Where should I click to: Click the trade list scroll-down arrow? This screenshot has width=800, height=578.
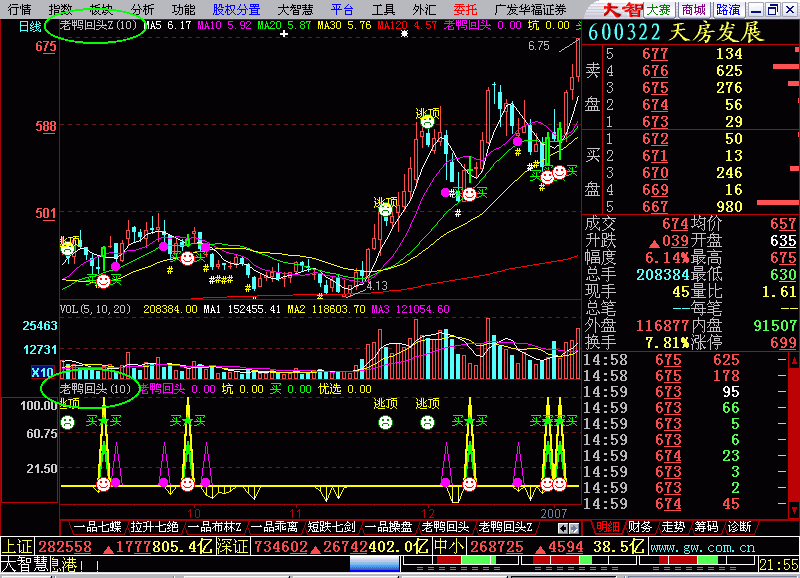tap(794, 509)
